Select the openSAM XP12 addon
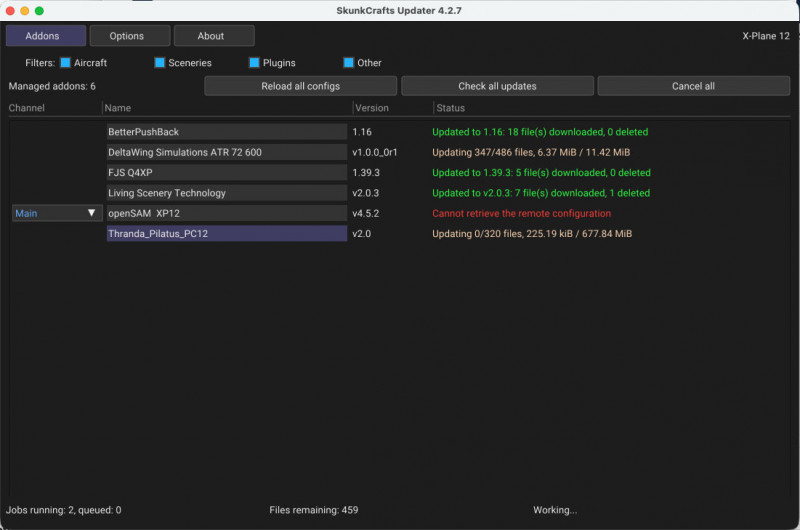This screenshot has height=530, width=800. click(227, 213)
